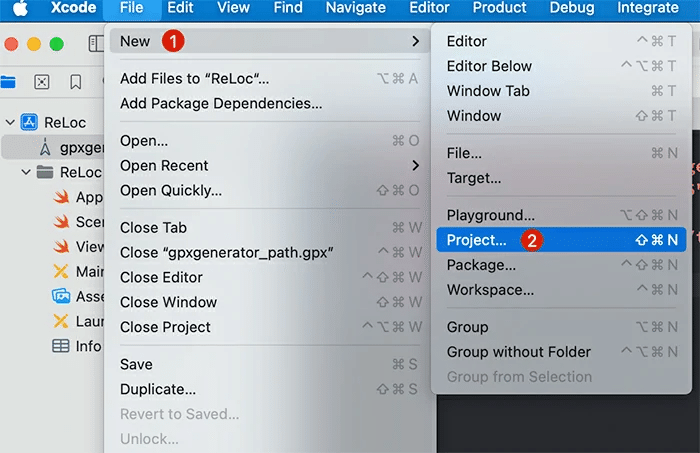Select Playground... from the New submenu

point(490,215)
